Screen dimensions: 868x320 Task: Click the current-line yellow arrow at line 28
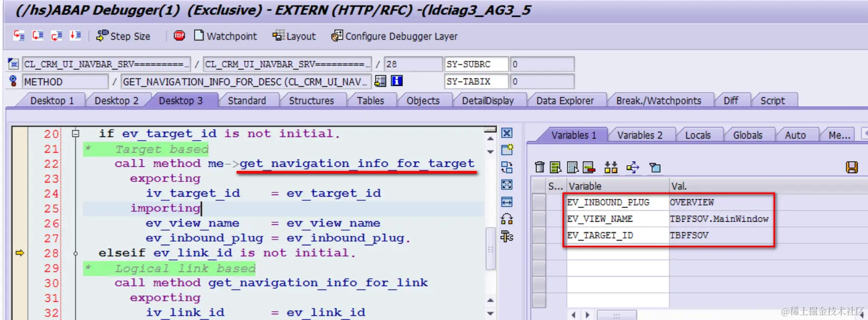(20, 253)
